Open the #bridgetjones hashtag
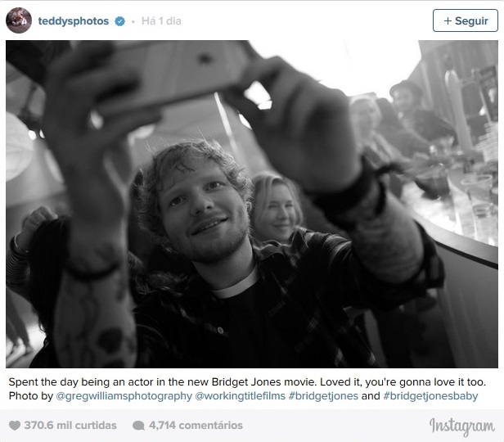Screen dimensions: 504x442 click(323, 395)
